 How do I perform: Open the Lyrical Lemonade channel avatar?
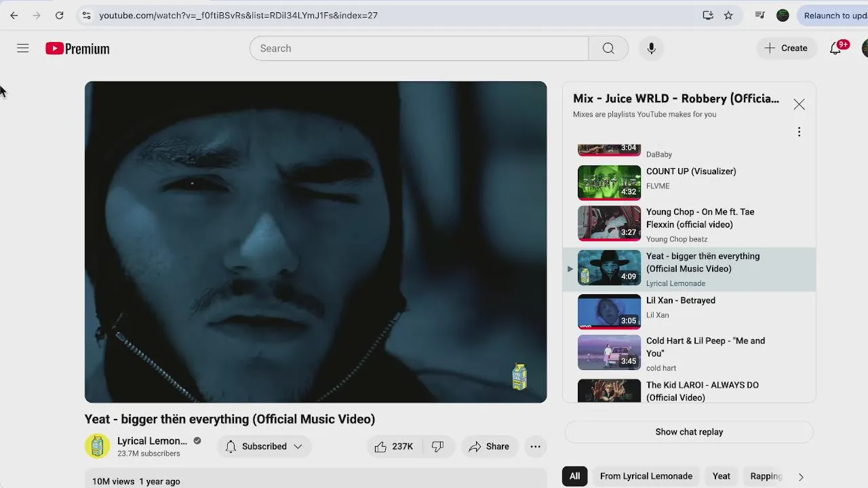[x=97, y=446]
